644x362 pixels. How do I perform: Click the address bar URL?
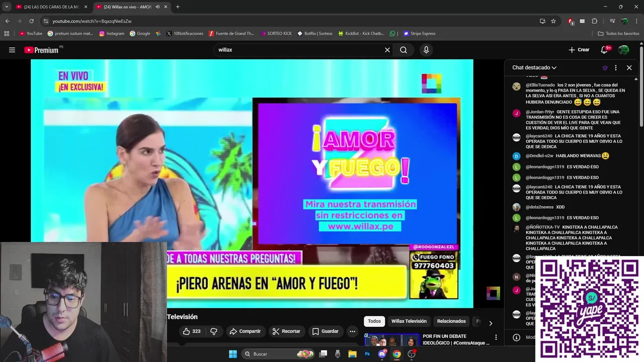[x=92, y=21]
